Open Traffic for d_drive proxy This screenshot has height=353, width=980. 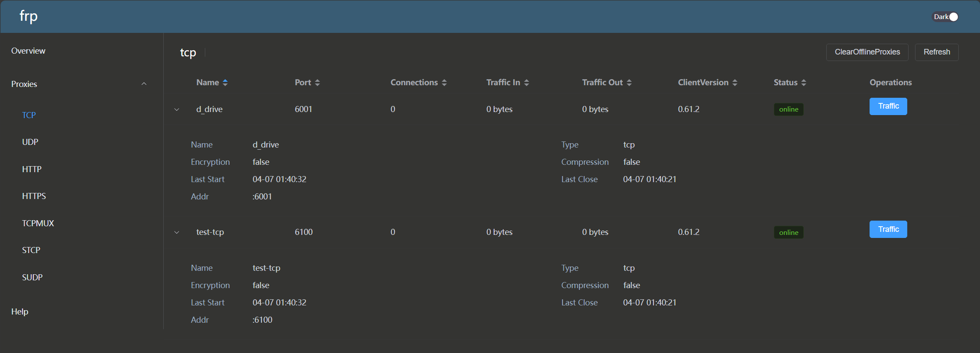(x=888, y=106)
